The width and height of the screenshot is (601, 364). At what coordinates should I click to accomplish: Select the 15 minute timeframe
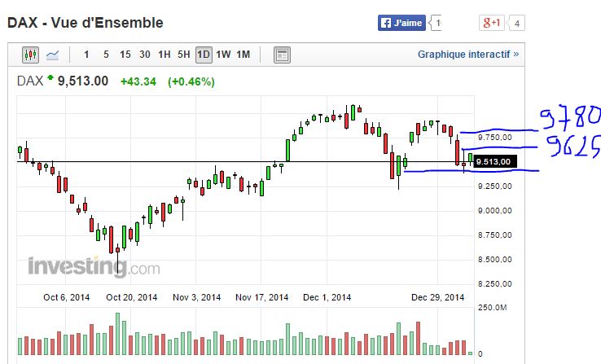click(125, 55)
